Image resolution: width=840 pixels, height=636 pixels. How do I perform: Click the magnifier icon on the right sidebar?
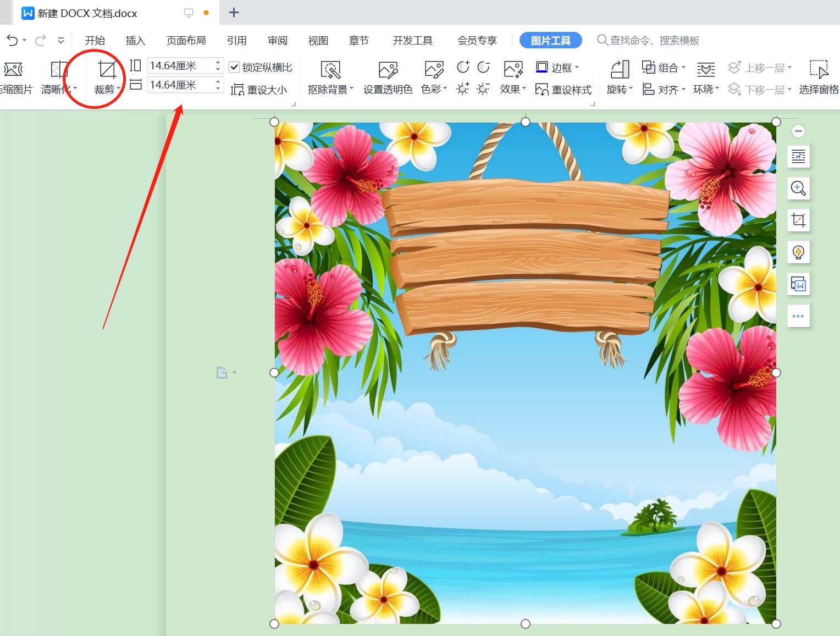[x=798, y=188]
